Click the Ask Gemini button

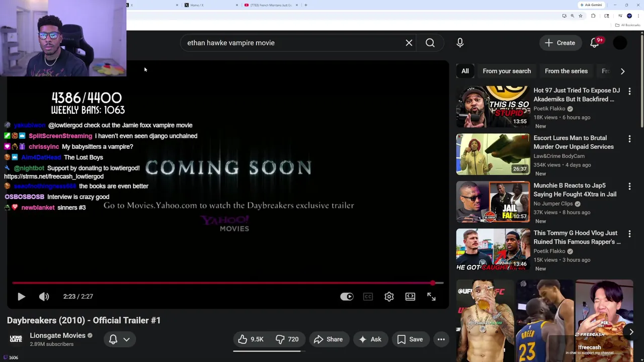coord(591,5)
